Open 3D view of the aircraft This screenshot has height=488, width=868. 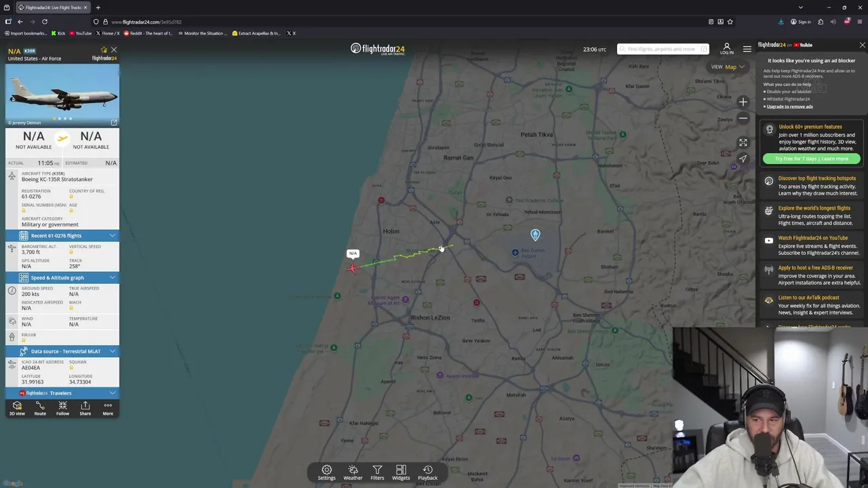point(17,409)
